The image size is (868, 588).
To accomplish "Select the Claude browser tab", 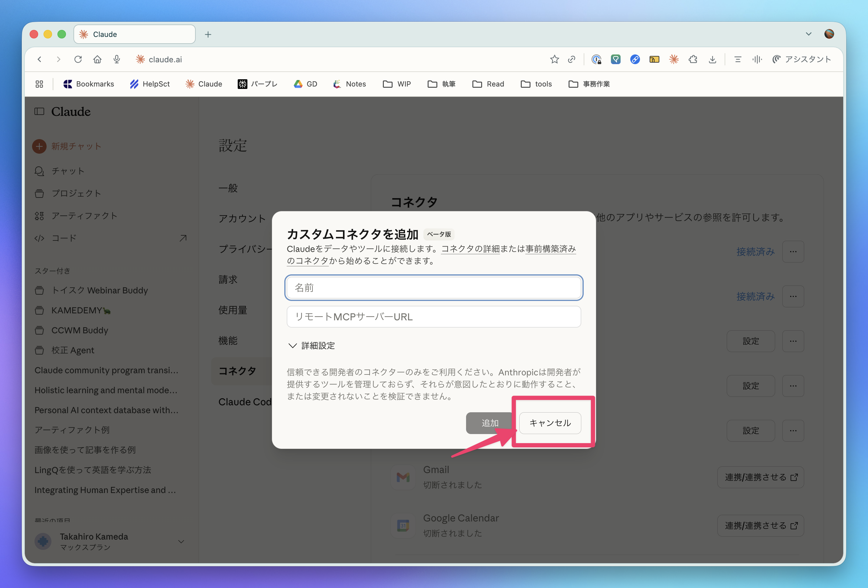I will (135, 34).
